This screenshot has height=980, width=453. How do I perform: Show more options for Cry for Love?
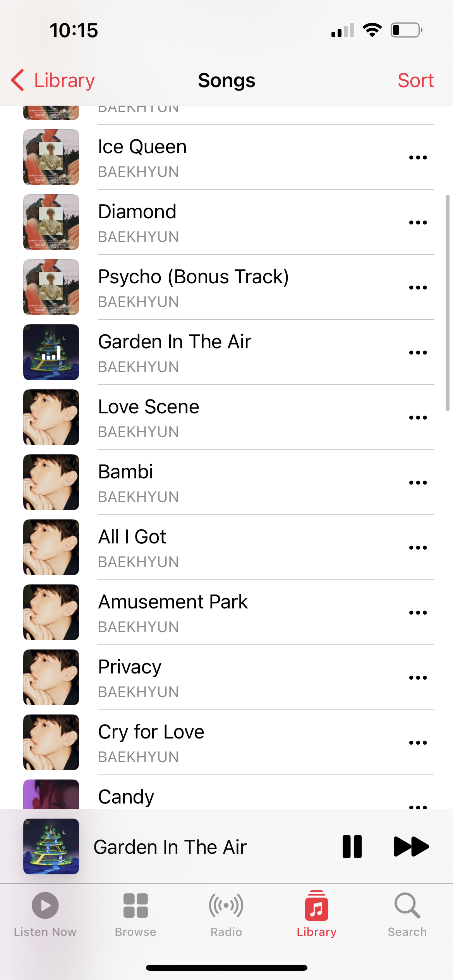pyautogui.click(x=418, y=743)
